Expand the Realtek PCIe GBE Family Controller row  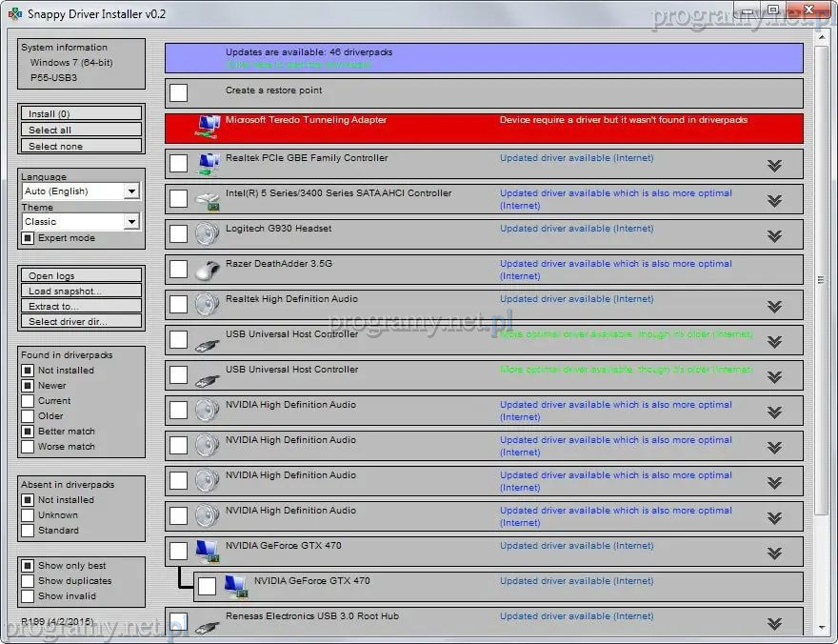pos(774,165)
